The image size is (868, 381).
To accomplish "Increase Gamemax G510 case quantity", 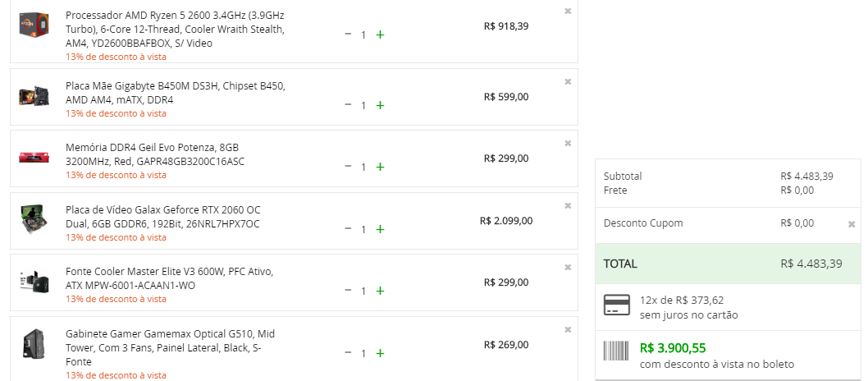I will point(381,353).
